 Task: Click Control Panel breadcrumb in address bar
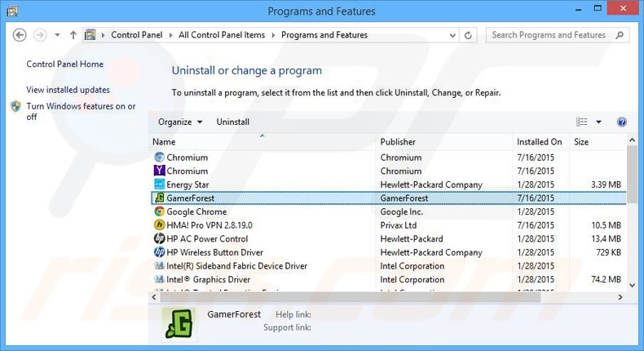[x=137, y=35]
